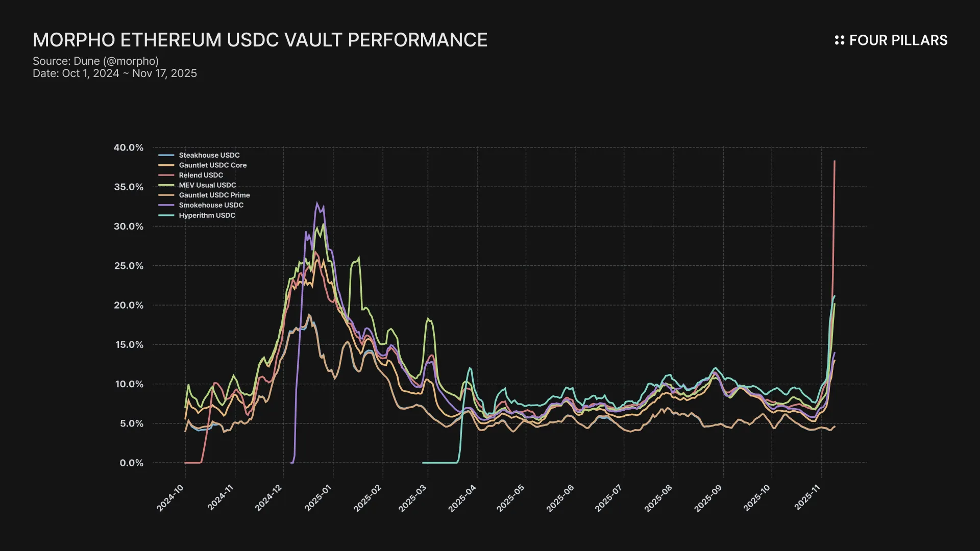The height and width of the screenshot is (551, 980).
Task: Click the chart title Morpho Ethereum USDC Vault Performance
Action: tap(260, 40)
